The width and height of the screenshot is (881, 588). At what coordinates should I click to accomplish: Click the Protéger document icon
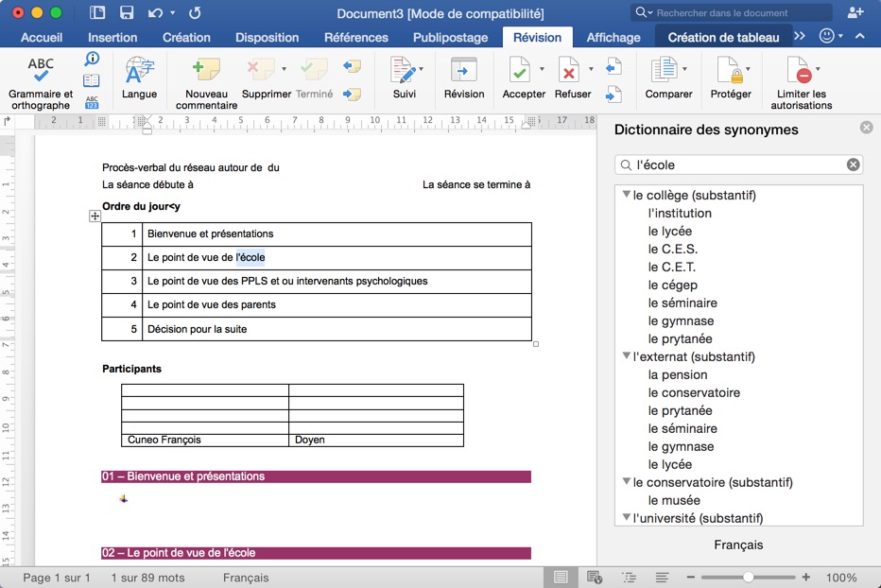pyautogui.click(x=730, y=70)
